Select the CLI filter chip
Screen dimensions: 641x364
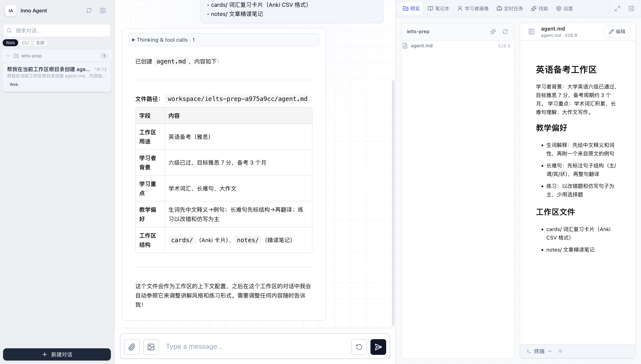25,43
